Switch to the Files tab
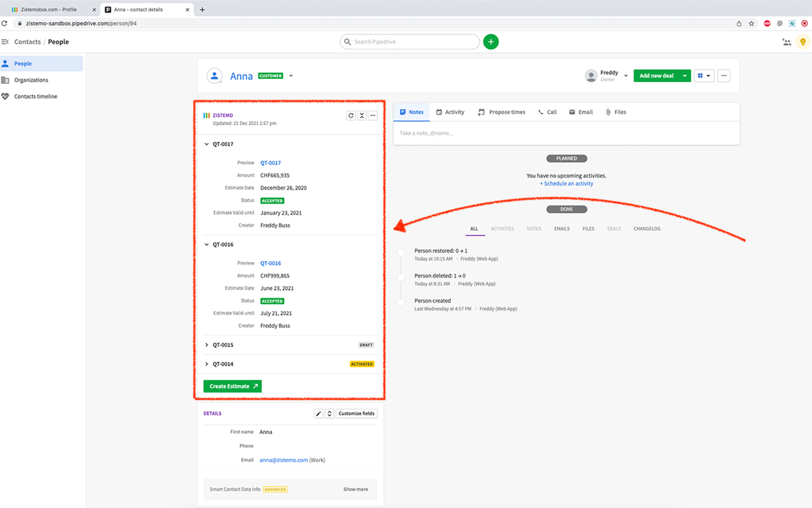This screenshot has width=812, height=508. coord(616,112)
